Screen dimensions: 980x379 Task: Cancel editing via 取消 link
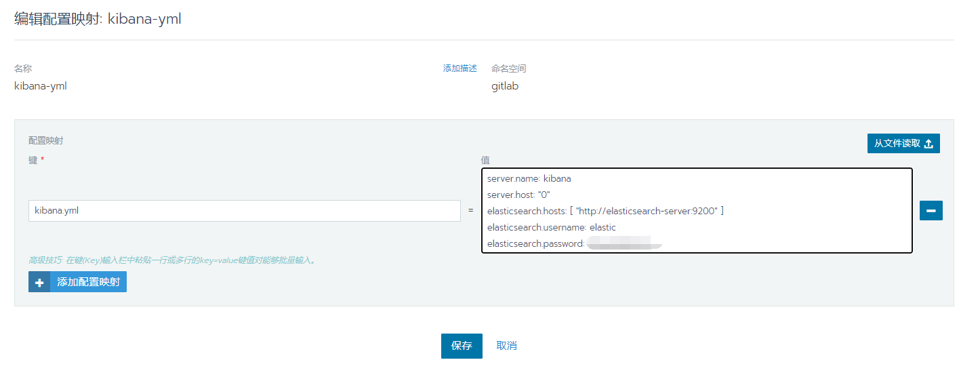(506, 346)
